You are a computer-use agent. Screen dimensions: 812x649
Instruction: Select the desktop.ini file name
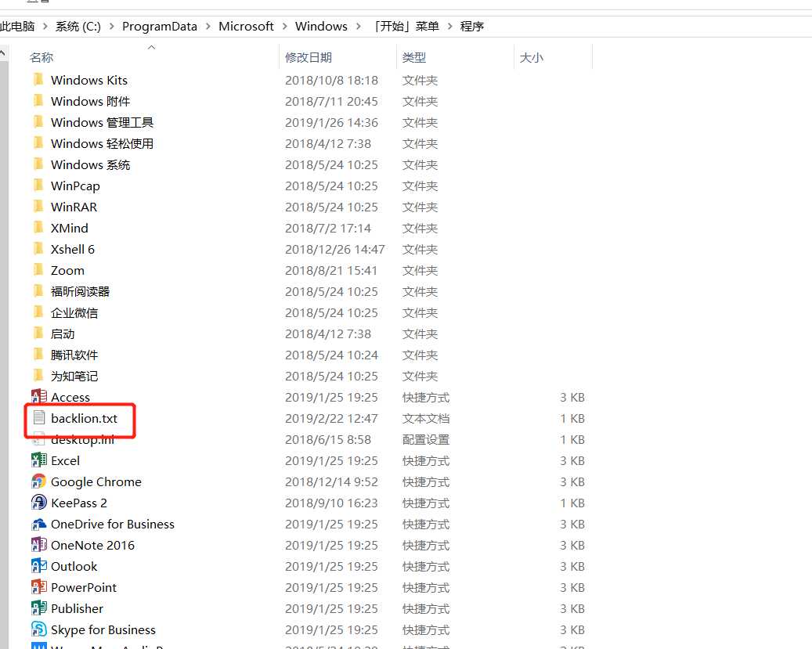pyautogui.click(x=82, y=440)
